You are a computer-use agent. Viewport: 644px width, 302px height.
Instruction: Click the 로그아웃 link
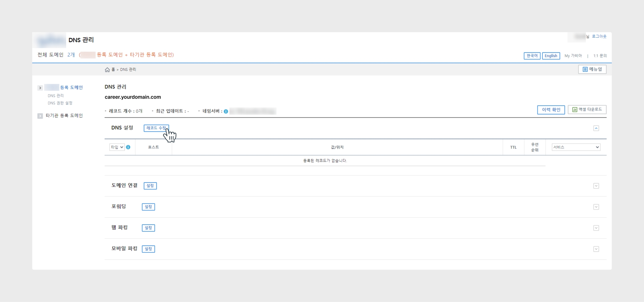(x=599, y=36)
